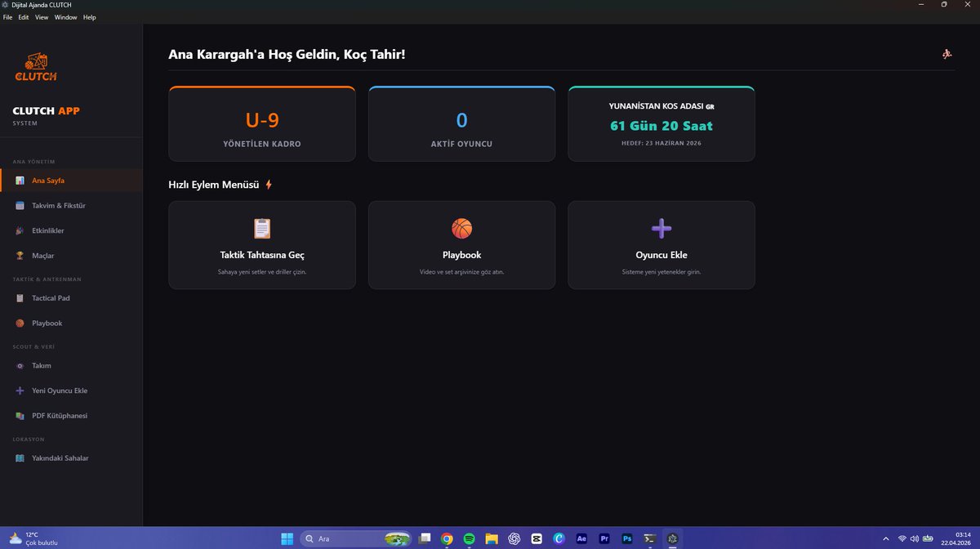
Task: Open Etkinlikler via its sidebar icon
Action: coord(20,230)
